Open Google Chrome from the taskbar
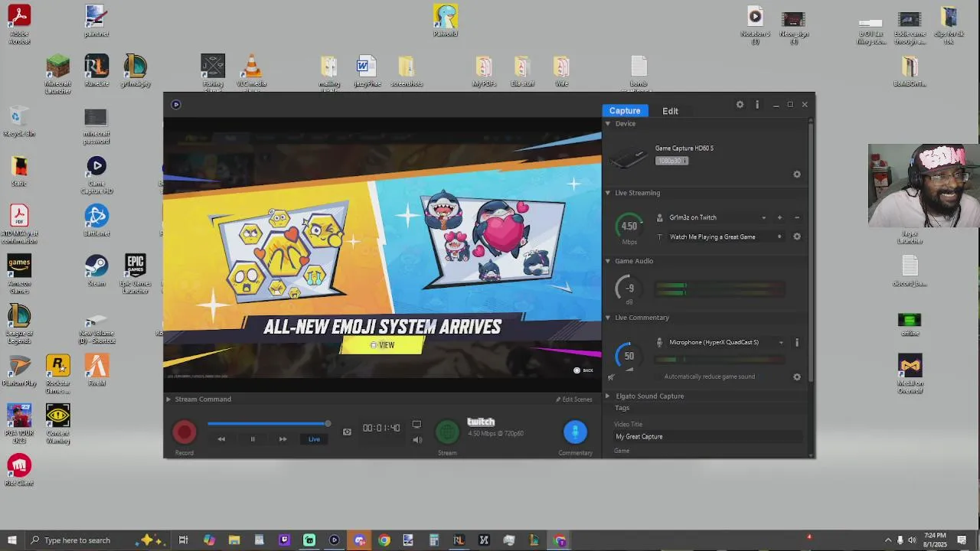The height and width of the screenshot is (551, 980). [x=384, y=540]
